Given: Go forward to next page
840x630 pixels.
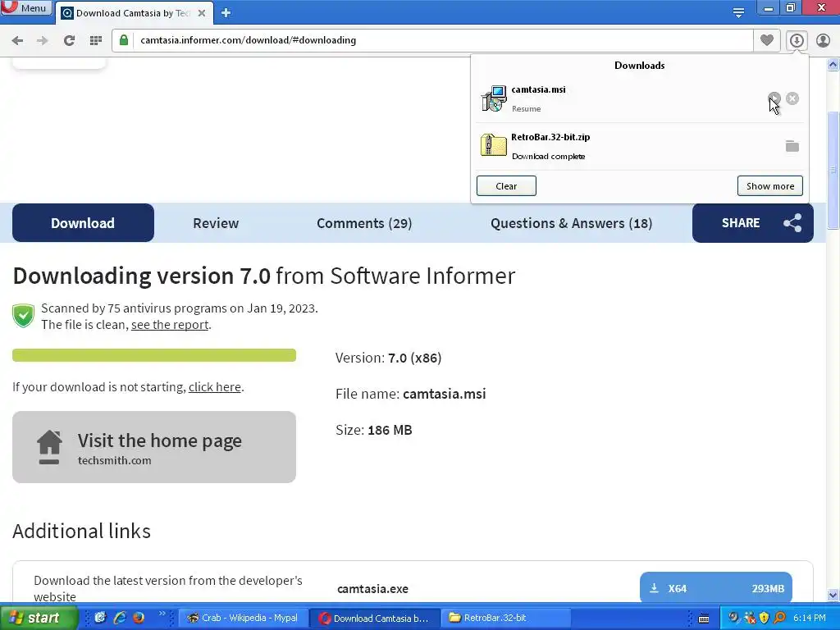Looking at the screenshot, I should click(x=43, y=40).
